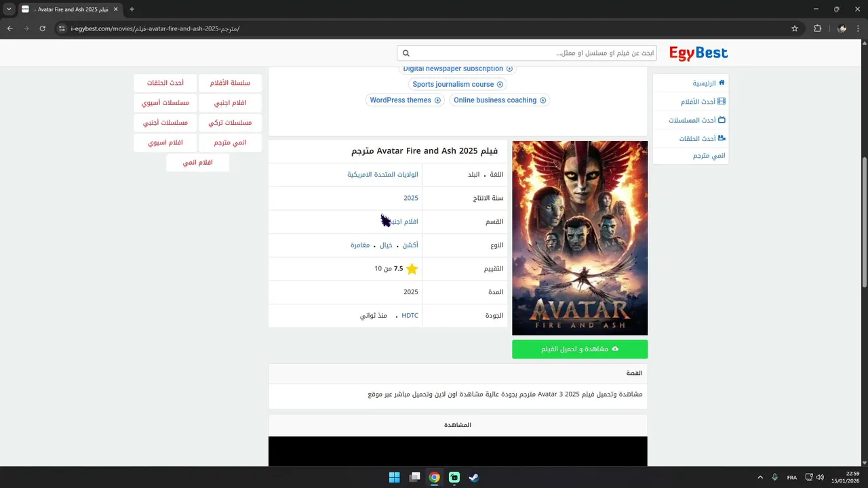Open the tab search dropdown arrow
This screenshot has height=488, width=868.
(x=9, y=9)
